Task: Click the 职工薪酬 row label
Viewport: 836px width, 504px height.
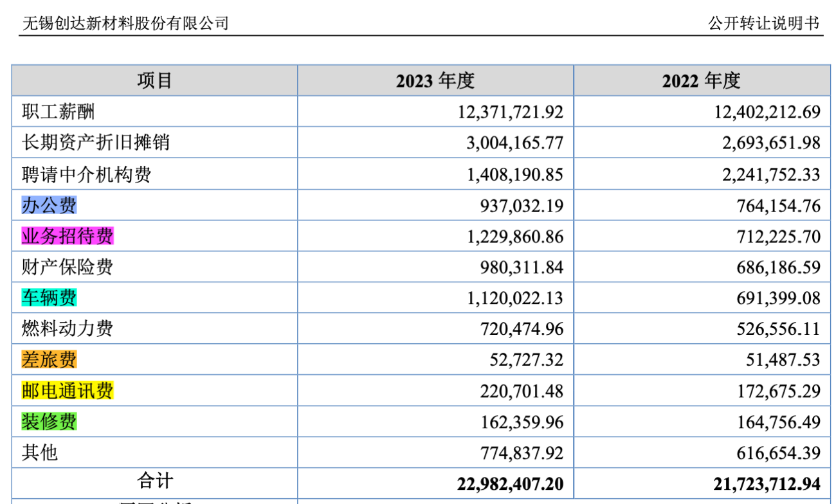Action: click(58, 113)
